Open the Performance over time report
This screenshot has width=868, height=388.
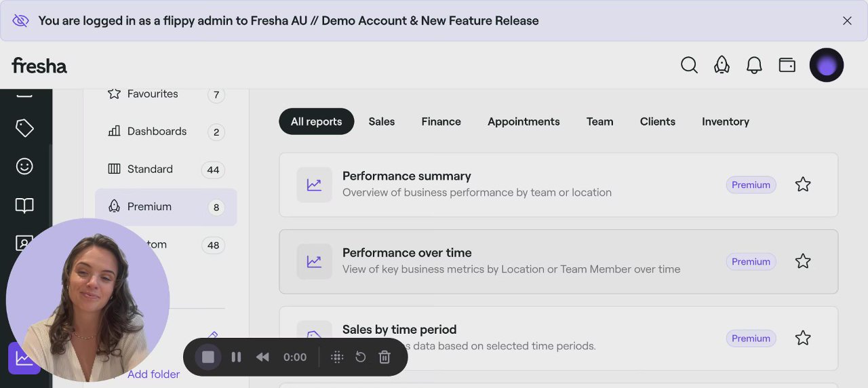pos(407,253)
